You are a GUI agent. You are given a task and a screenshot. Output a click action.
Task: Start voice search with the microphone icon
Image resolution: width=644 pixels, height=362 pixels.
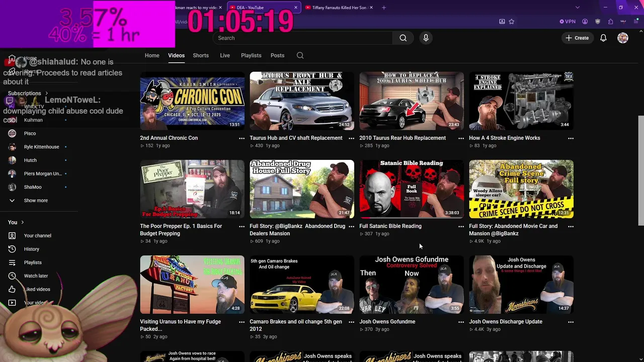(426, 38)
